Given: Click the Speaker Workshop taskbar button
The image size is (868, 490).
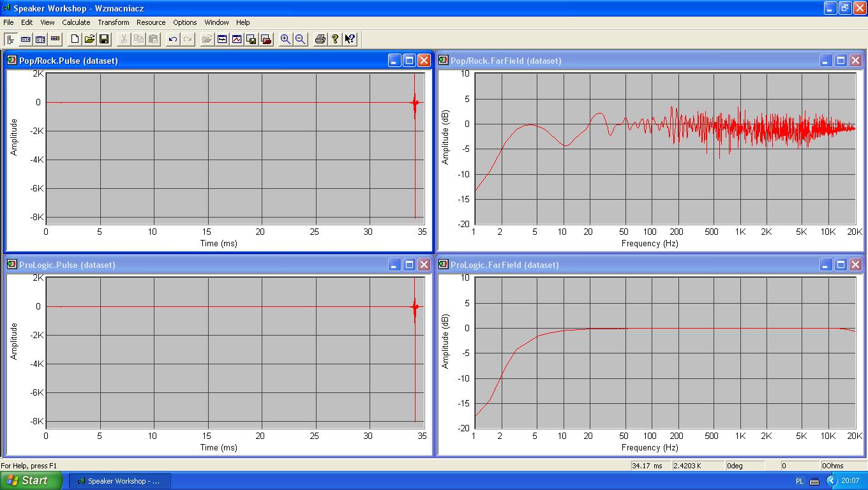Looking at the screenshot, I should coord(119,481).
